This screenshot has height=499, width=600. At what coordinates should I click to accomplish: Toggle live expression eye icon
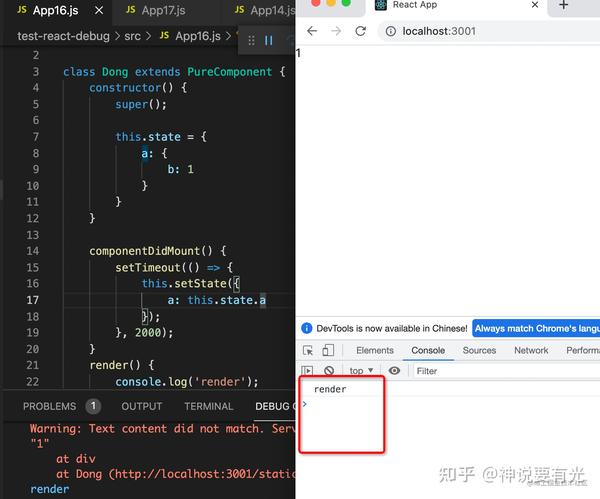pyautogui.click(x=394, y=370)
